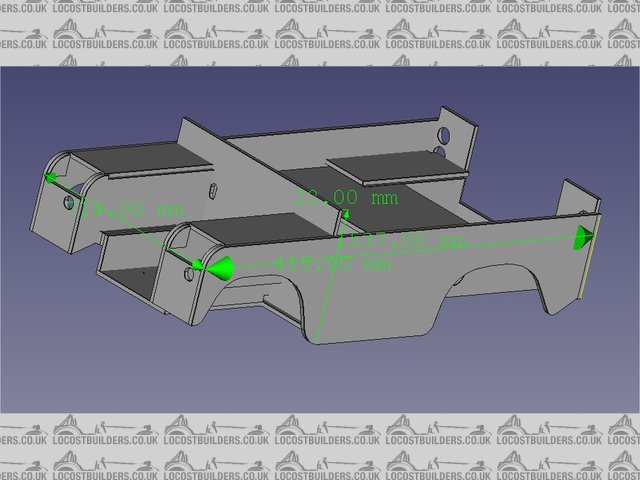
Task: Click the round hole in far-left end plate
Action: click(x=67, y=202)
